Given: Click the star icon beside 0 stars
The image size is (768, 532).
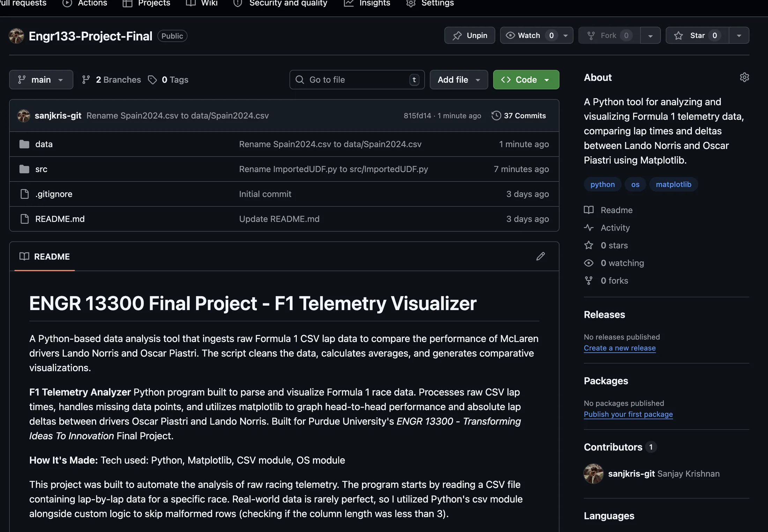Looking at the screenshot, I should 589,245.
